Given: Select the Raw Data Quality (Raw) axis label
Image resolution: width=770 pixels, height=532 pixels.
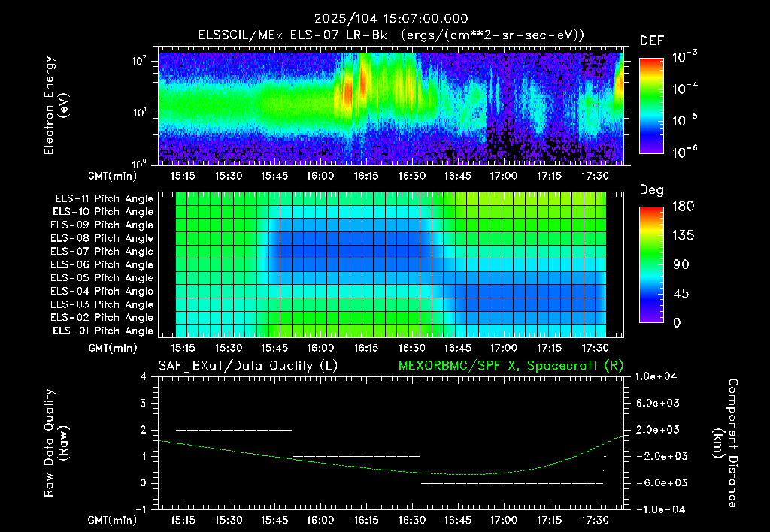Looking at the screenshot, I should coord(56,443).
